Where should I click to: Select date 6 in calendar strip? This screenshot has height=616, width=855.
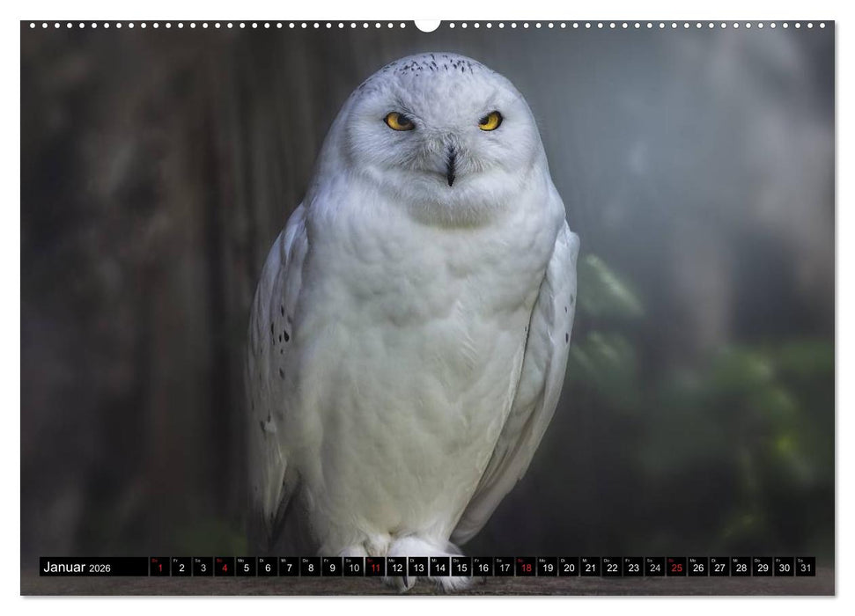[x=267, y=568]
